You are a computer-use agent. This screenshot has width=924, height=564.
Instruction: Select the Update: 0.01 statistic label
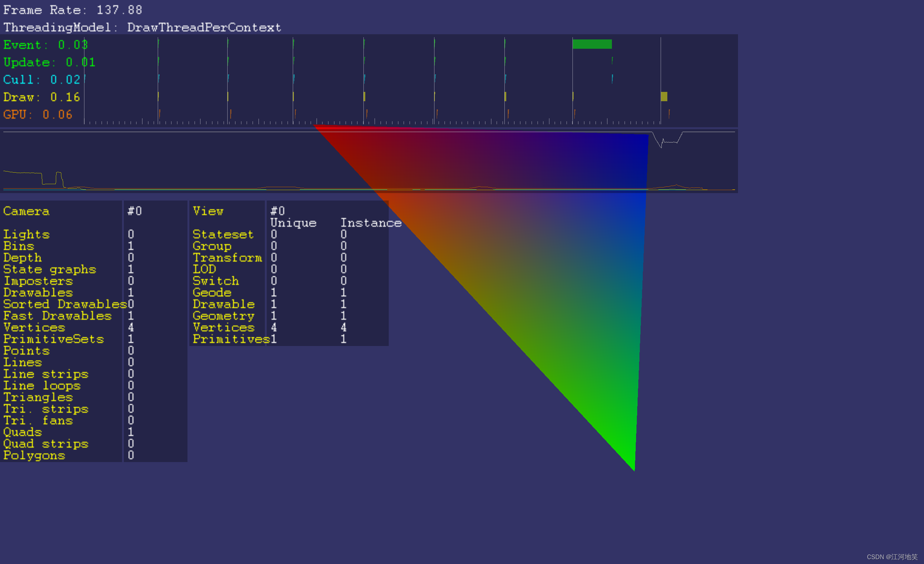pyautogui.click(x=49, y=62)
